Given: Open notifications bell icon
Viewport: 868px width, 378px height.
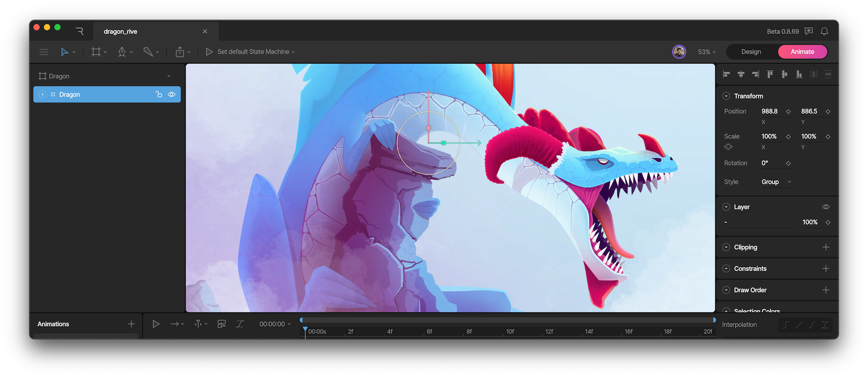Looking at the screenshot, I should pyautogui.click(x=824, y=31).
